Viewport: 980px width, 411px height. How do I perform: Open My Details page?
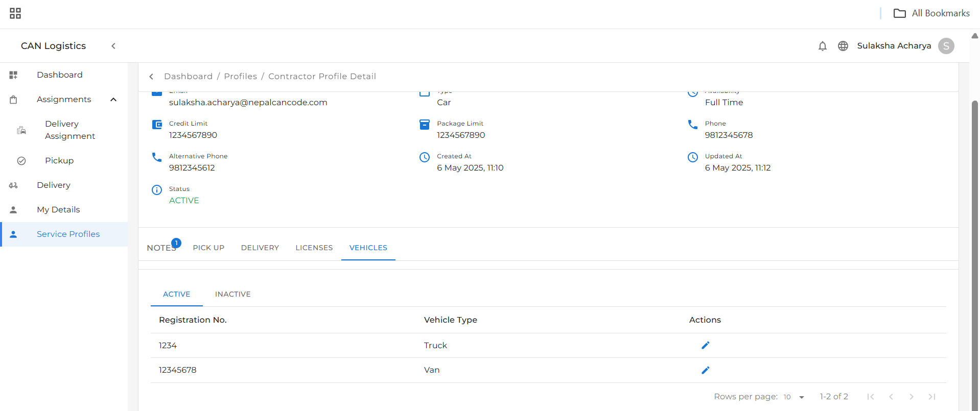(58, 210)
